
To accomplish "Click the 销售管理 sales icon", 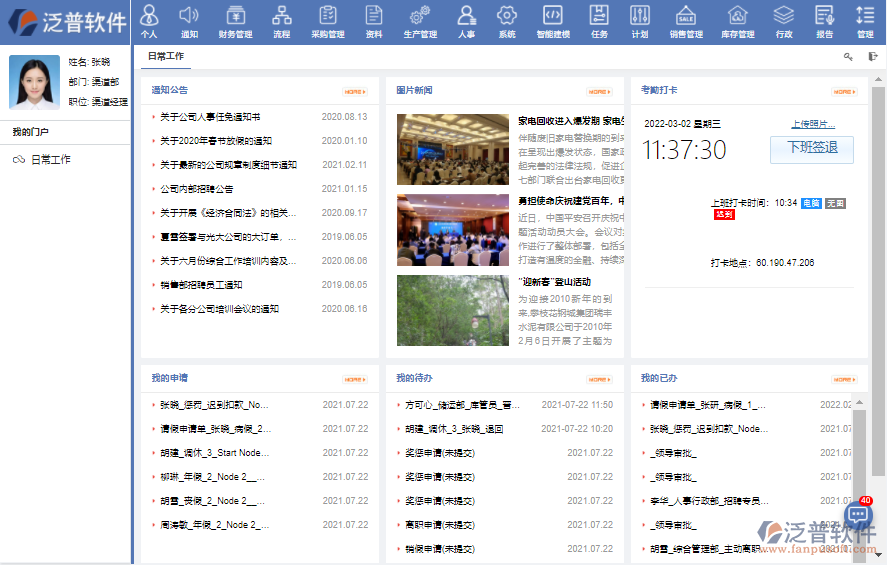I will (685, 21).
